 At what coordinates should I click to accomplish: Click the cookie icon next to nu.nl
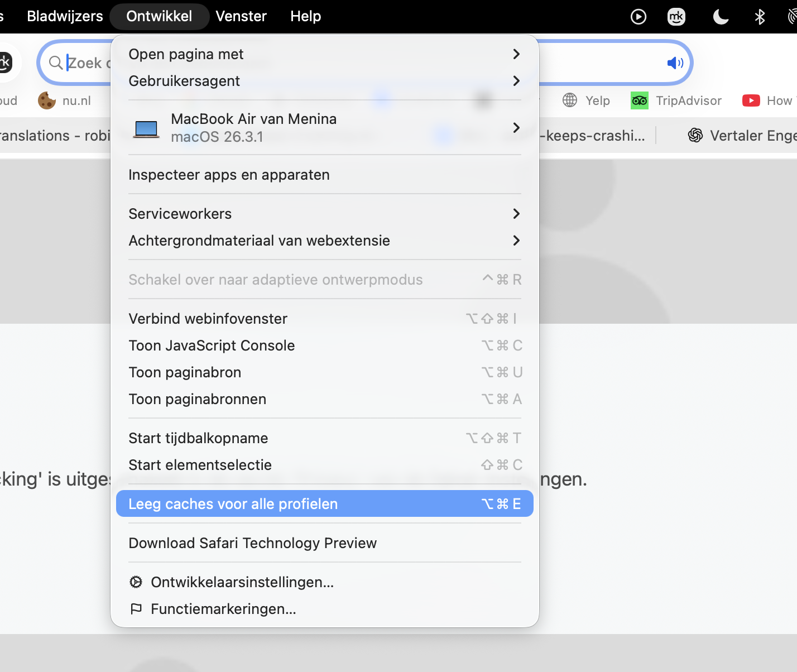46,100
